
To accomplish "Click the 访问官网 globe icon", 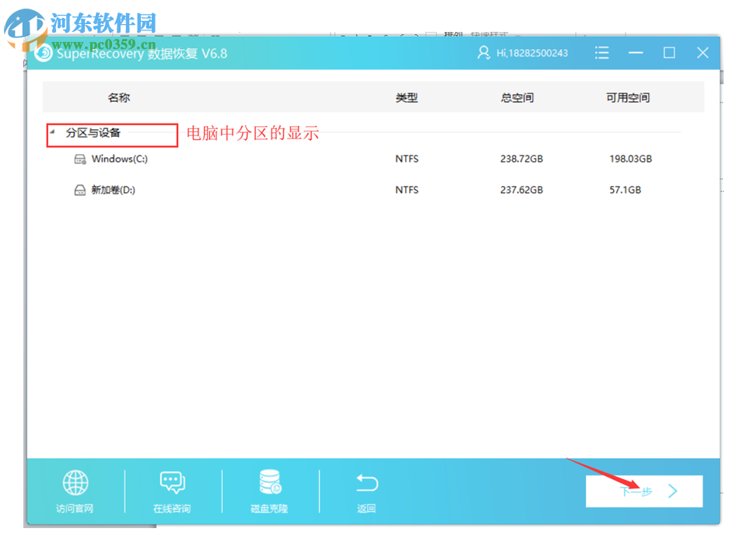I will pos(75,482).
